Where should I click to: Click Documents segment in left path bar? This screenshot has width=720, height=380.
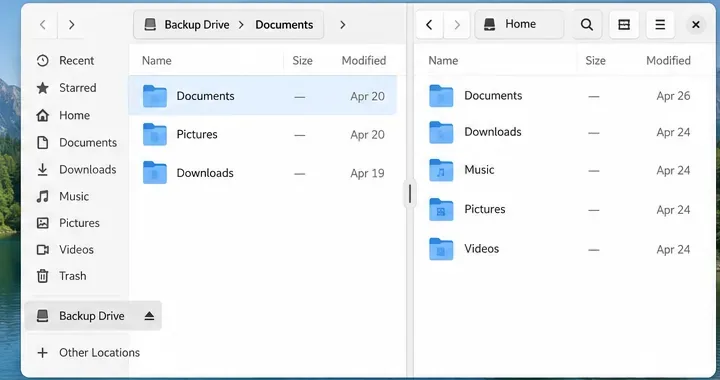coord(284,25)
